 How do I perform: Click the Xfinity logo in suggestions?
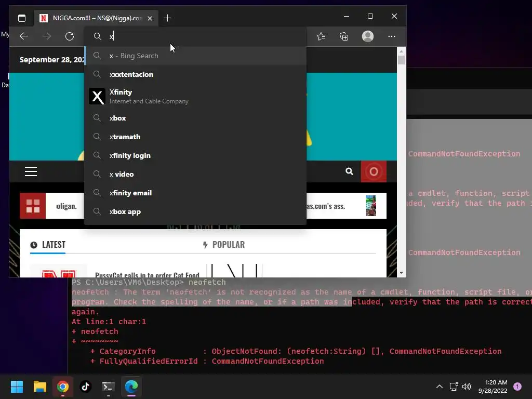click(x=97, y=96)
